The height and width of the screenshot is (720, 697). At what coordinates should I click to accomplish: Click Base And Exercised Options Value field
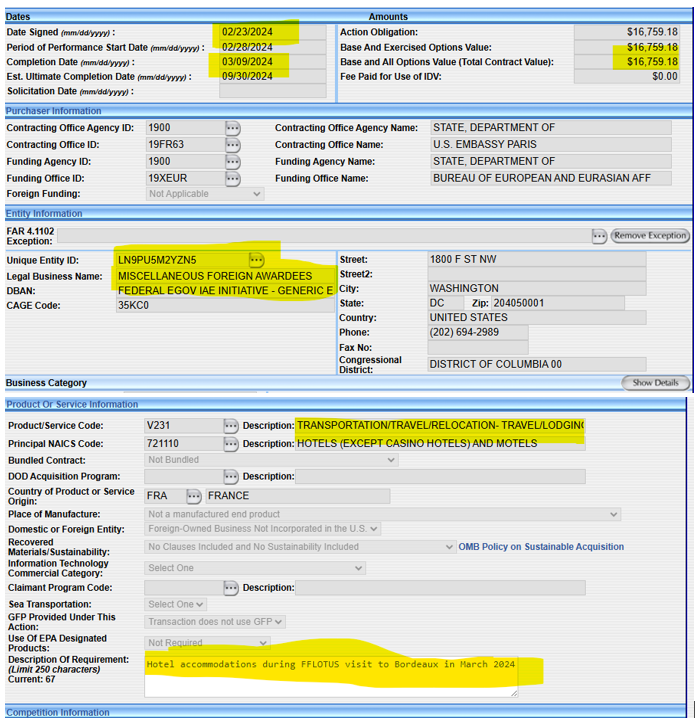tap(627, 47)
